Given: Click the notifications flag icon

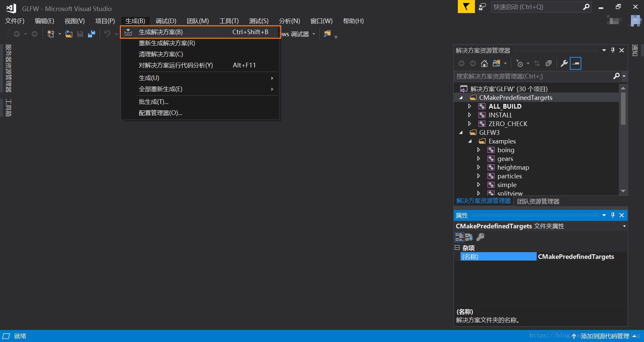Looking at the screenshot, I should pyautogui.click(x=466, y=7).
